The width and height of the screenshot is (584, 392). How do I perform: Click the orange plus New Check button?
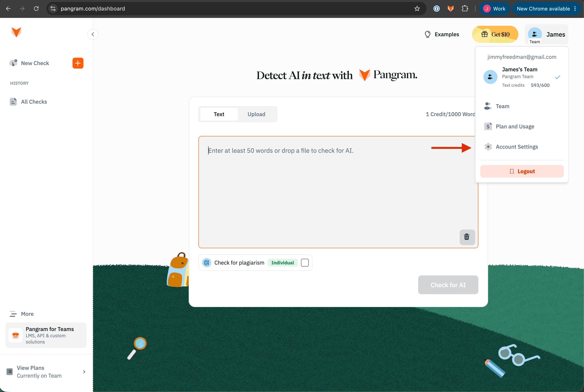click(78, 63)
